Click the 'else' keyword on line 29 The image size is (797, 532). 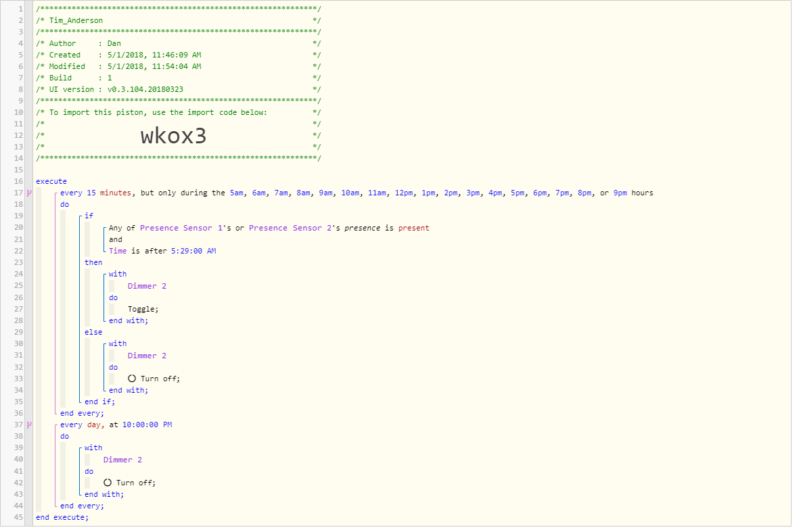pyautogui.click(x=93, y=332)
